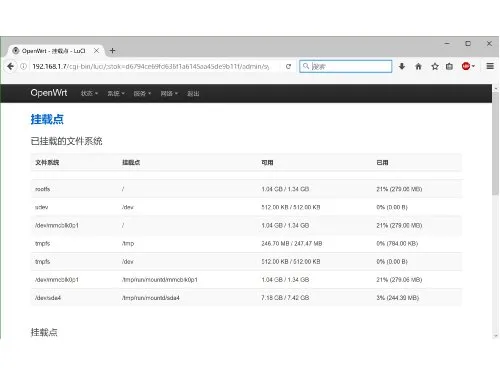
Task: Select the OpenWrt - 挂载点 - LuCI tab
Action: pos(55,51)
